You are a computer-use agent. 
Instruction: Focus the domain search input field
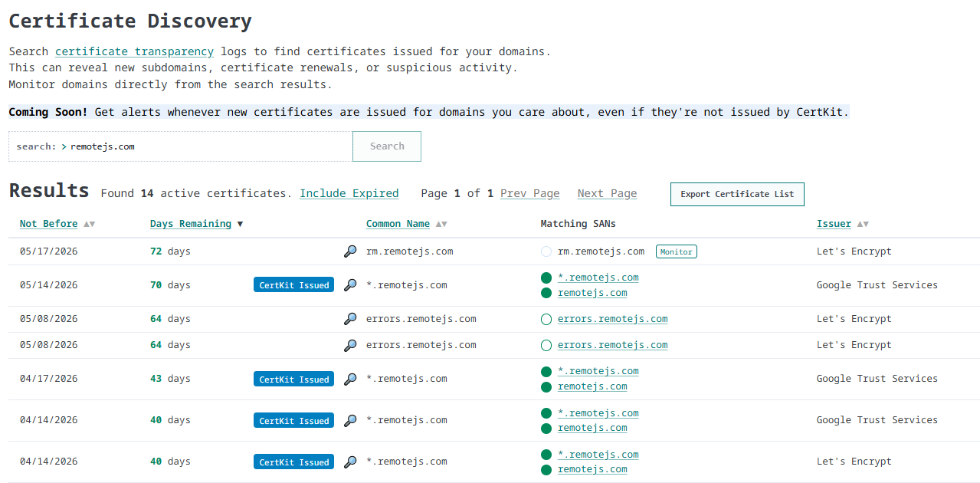pyautogui.click(x=181, y=146)
